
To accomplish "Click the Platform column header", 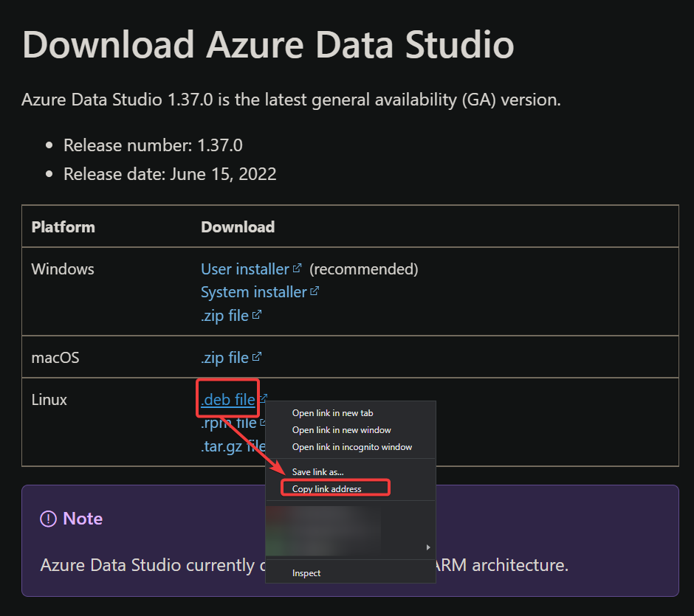I will point(63,227).
